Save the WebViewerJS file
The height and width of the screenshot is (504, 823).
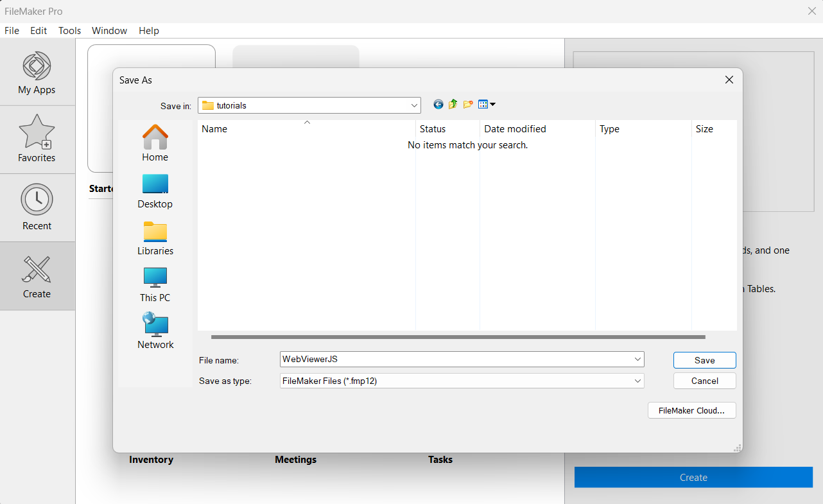click(705, 360)
